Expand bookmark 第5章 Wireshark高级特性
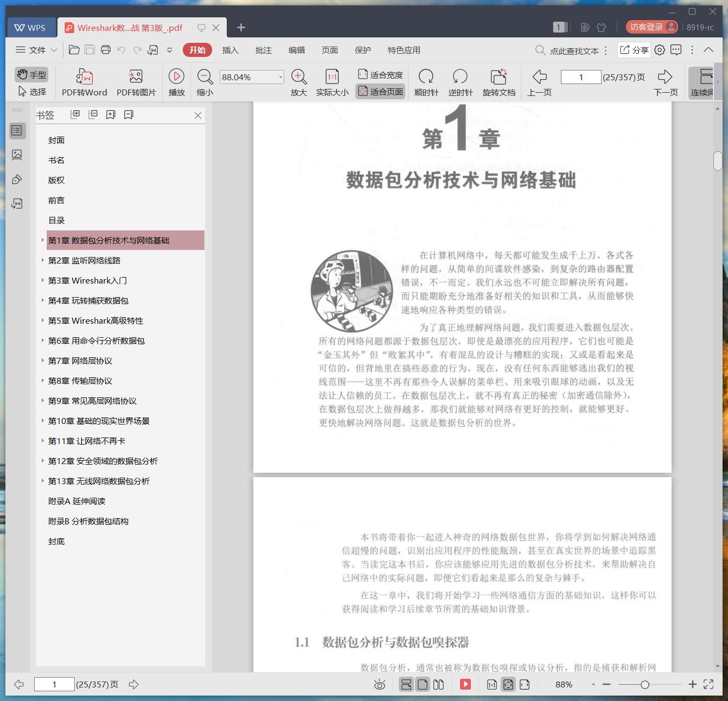 coord(43,320)
